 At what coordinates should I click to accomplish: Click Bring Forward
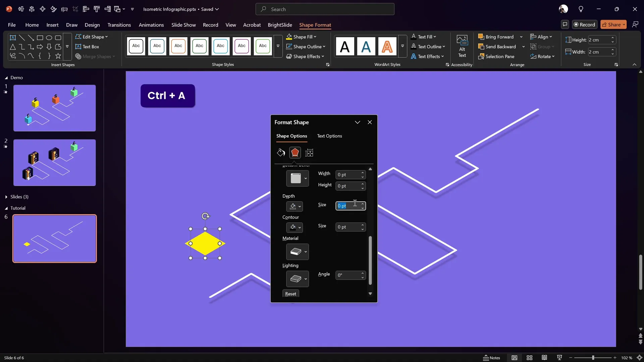click(x=496, y=37)
